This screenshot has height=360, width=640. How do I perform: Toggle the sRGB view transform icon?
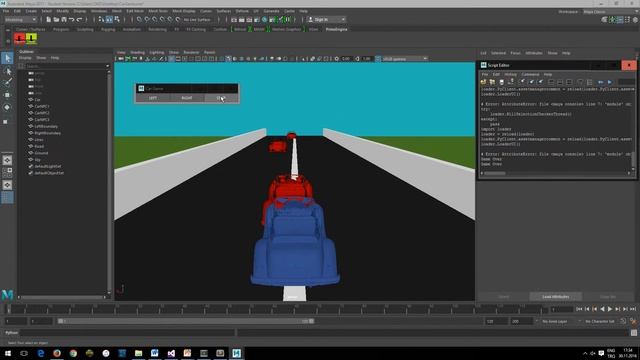point(378,59)
